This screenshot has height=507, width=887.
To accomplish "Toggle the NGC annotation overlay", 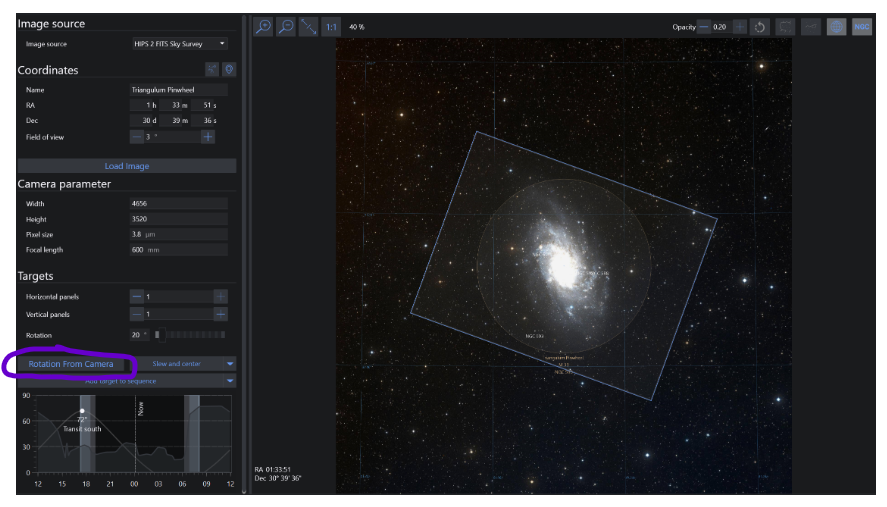I will (x=862, y=27).
